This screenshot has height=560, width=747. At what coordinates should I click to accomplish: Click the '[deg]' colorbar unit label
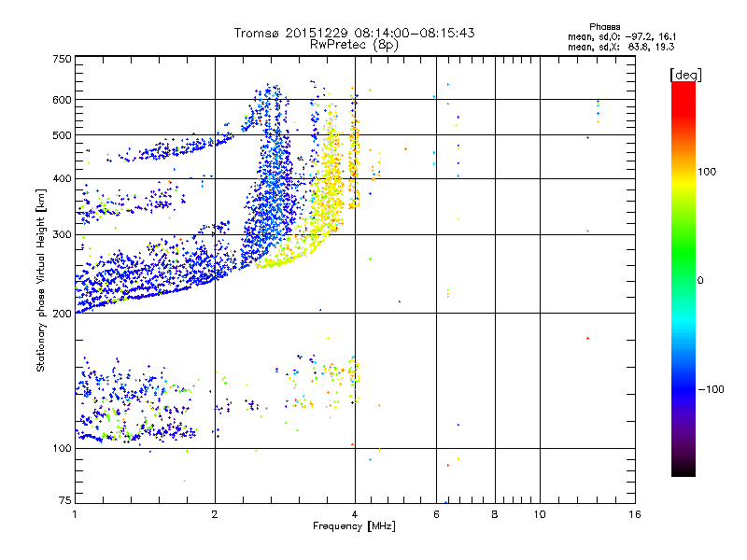(685, 75)
